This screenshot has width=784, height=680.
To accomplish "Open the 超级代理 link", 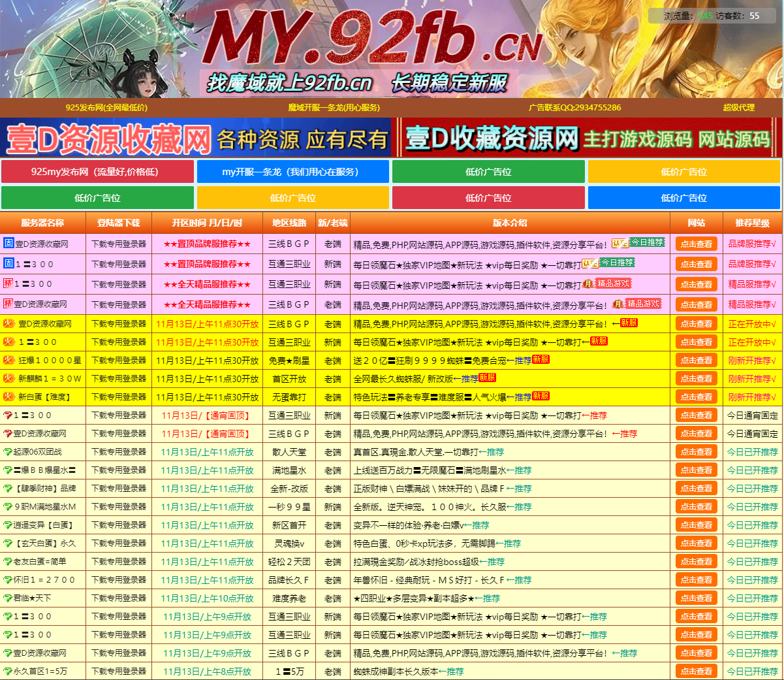I will click(738, 107).
